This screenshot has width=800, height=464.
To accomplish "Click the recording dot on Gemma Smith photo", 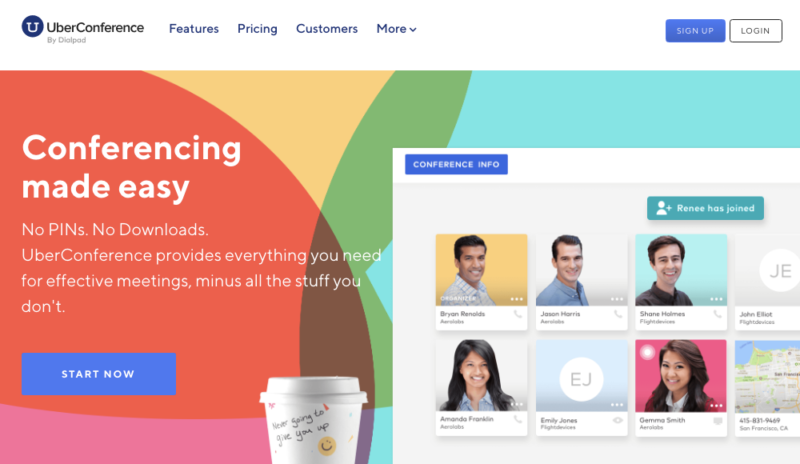I will pyautogui.click(x=647, y=352).
